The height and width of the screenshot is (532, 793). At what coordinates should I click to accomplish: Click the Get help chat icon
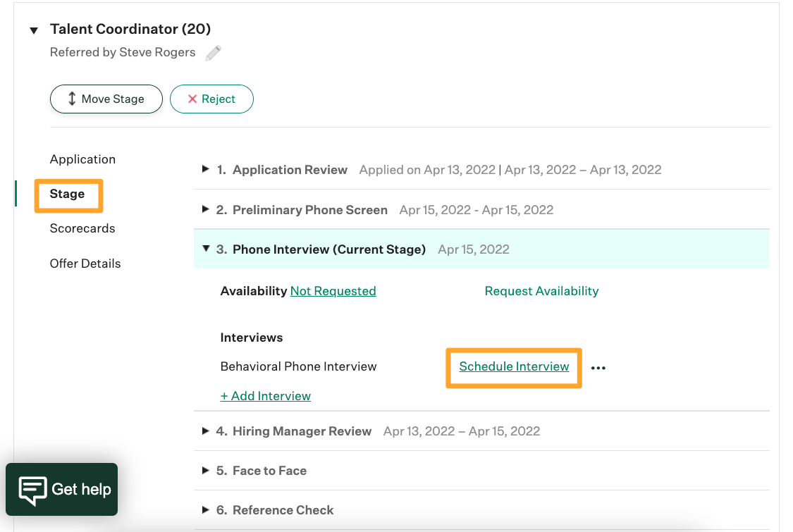click(33, 489)
